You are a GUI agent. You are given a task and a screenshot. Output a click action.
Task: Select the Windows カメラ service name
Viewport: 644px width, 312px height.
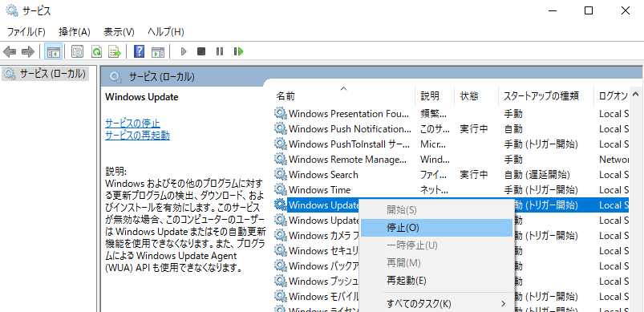click(324, 235)
